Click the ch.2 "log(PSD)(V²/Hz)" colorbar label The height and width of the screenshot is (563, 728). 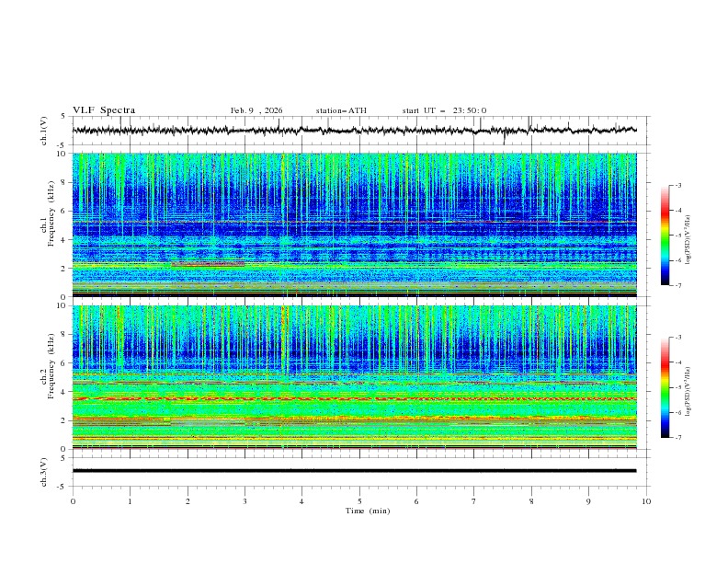(x=688, y=392)
